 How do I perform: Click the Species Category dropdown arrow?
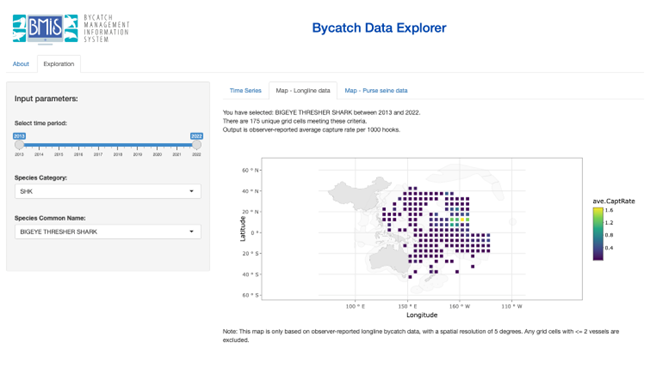(x=192, y=191)
